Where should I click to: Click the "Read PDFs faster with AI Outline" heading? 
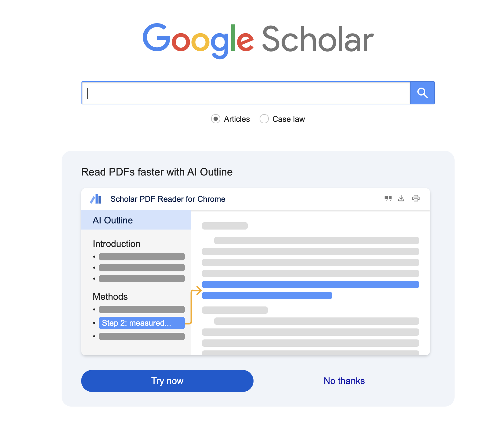tap(157, 172)
